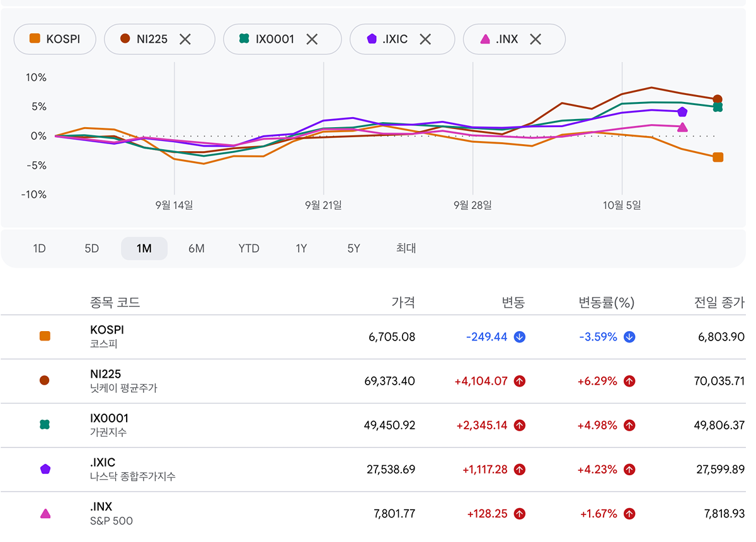Click .IXIC purple end-point marker on chart
Viewport: 756px width, 542px height.
coord(682,111)
